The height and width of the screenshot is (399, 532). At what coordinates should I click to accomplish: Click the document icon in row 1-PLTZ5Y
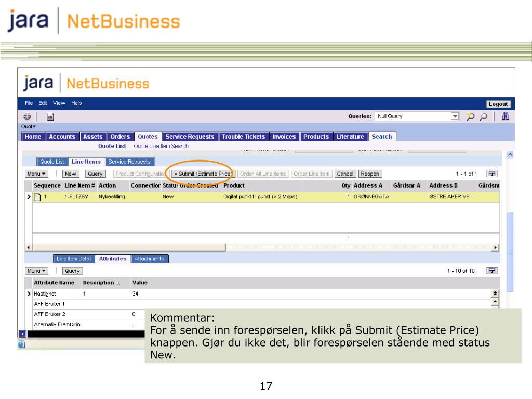[x=37, y=197]
